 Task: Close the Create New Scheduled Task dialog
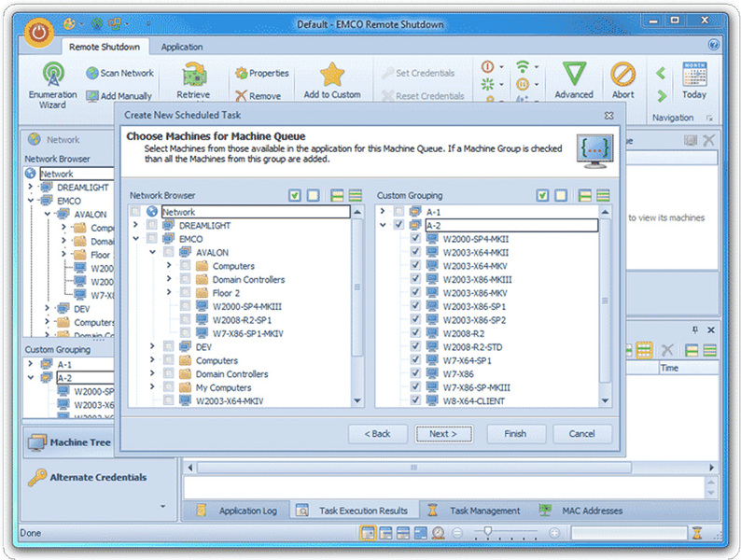click(x=609, y=116)
